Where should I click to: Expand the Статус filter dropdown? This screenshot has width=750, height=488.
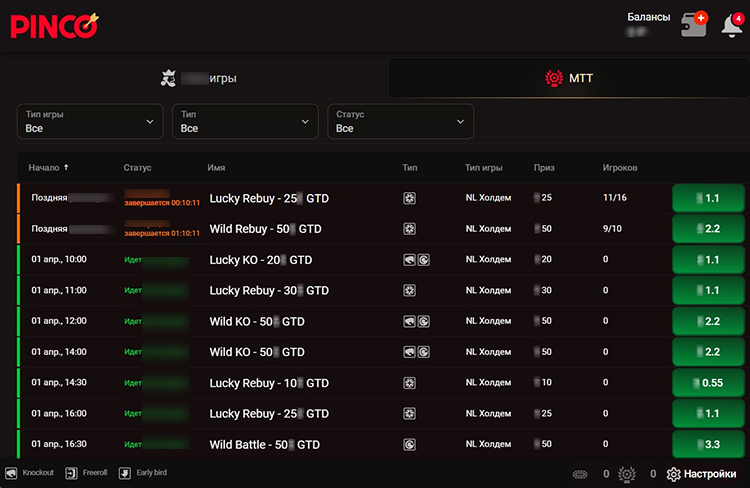point(400,122)
